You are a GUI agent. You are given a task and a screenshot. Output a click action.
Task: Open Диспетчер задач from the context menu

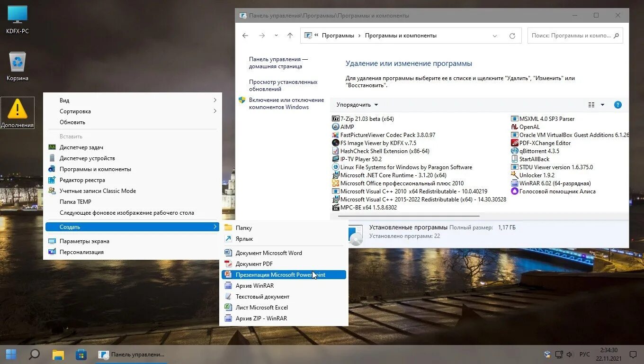(132, 147)
